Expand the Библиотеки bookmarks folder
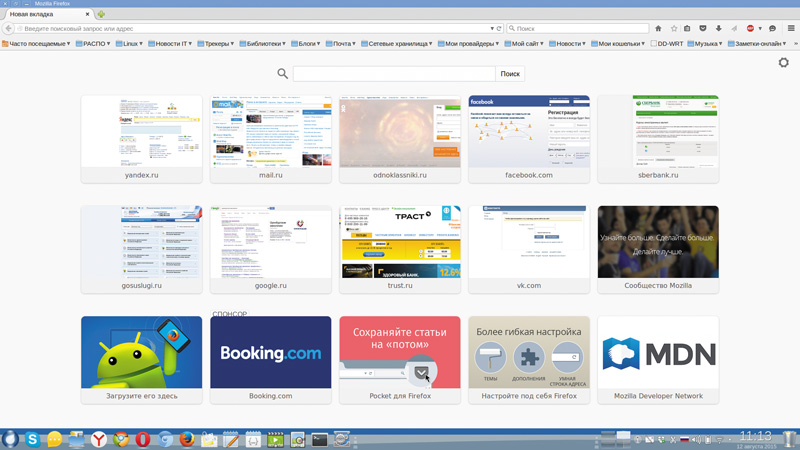 tap(262, 44)
